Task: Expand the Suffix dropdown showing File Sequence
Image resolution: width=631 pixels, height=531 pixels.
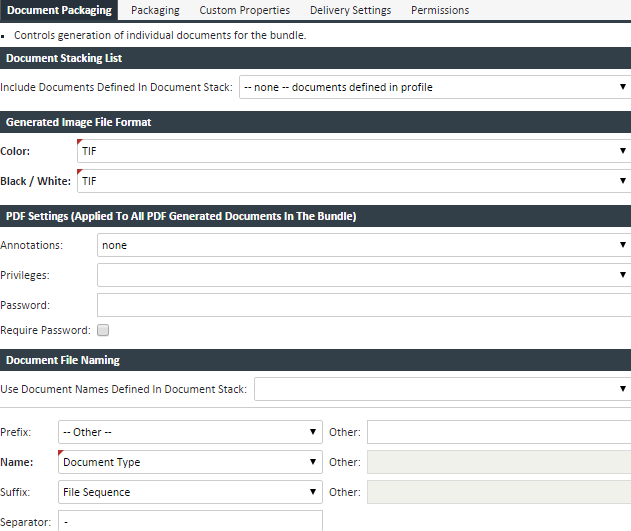Action: coord(190,492)
